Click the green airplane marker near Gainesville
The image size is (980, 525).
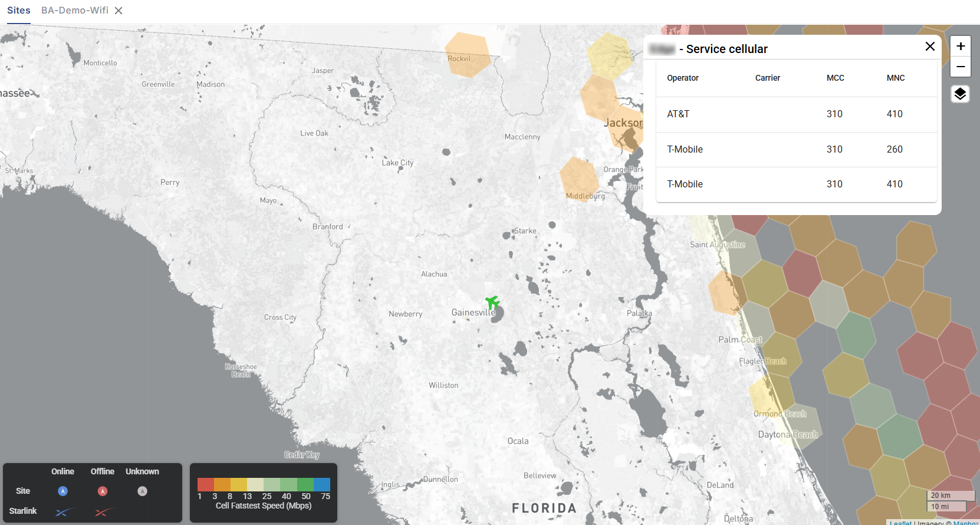click(x=492, y=303)
